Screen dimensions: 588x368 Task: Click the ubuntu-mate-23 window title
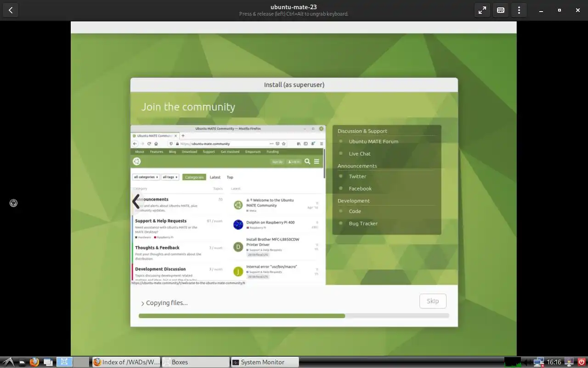pyautogui.click(x=294, y=7)
